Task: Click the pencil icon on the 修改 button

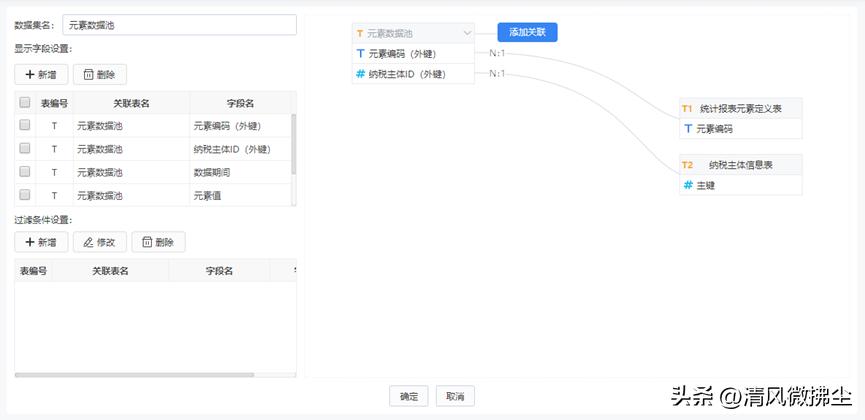Action: coord(88,242)
